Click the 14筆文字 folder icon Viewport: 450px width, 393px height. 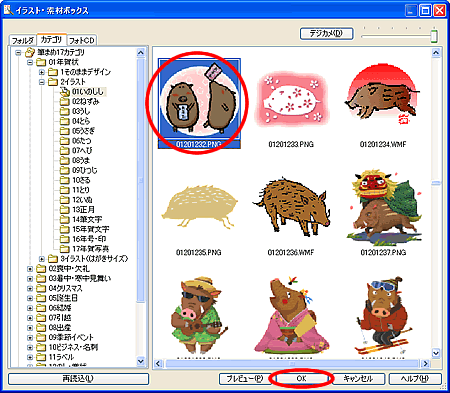[65, 219]
